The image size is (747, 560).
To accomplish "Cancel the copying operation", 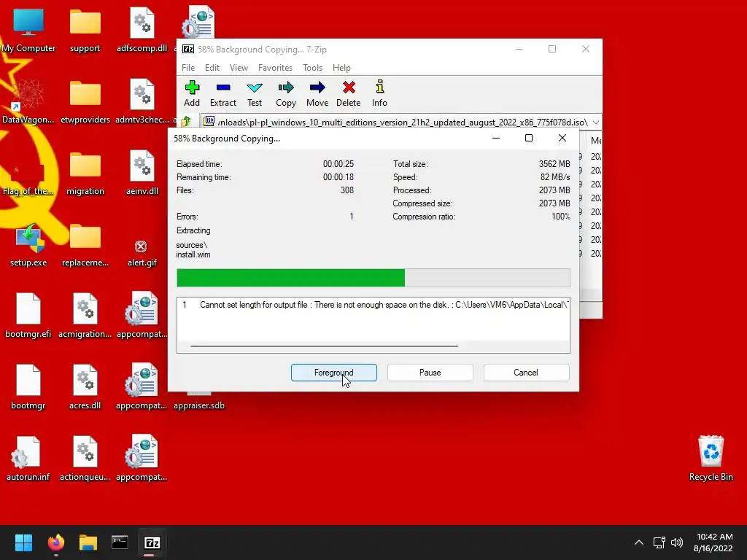I will (526, 373).
